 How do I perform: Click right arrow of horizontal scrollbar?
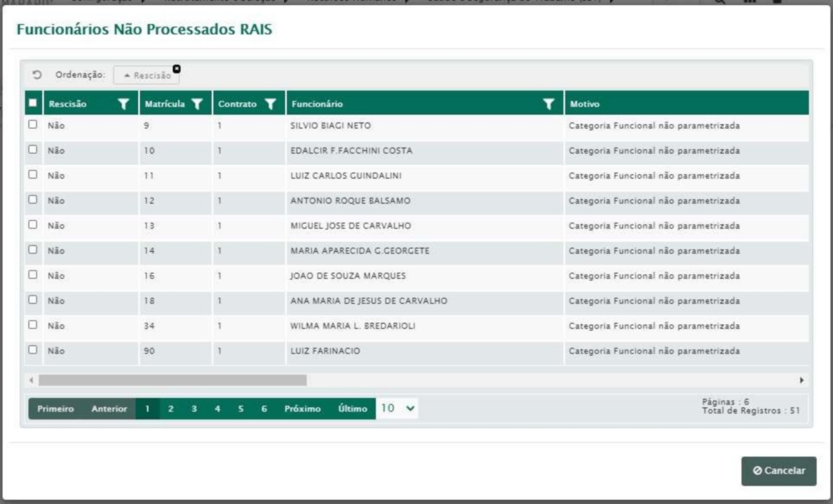(801, 380)
